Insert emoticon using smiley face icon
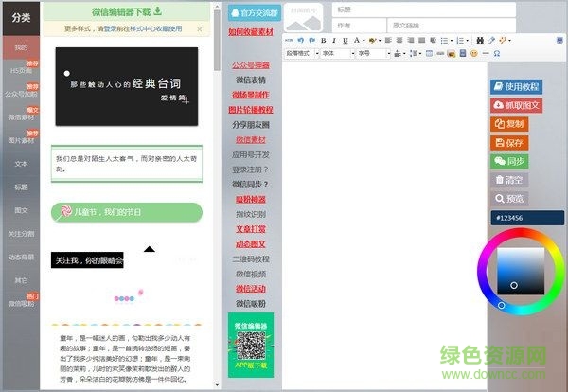Viewport: 568px width, 392px height. pos(472,54)
